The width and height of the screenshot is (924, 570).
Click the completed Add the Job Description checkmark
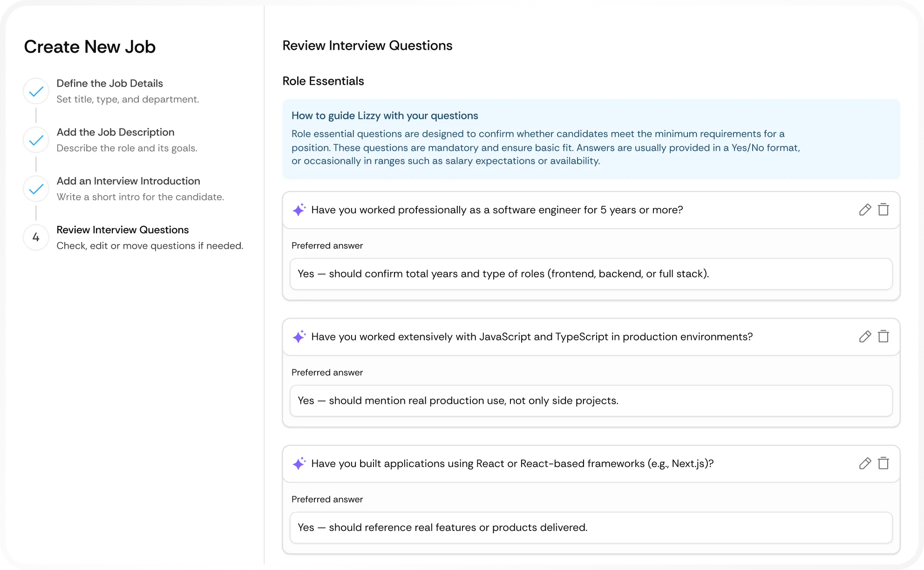point(36,140)
